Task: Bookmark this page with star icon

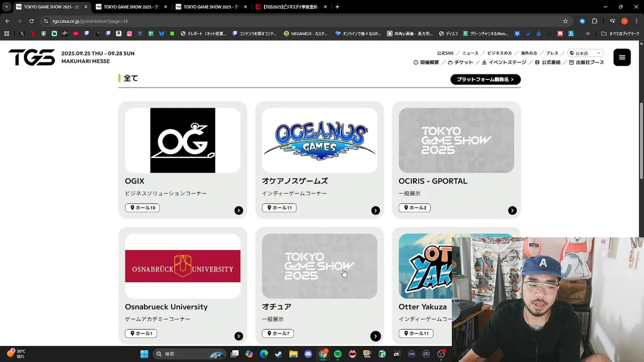Action: pos(566,21)
